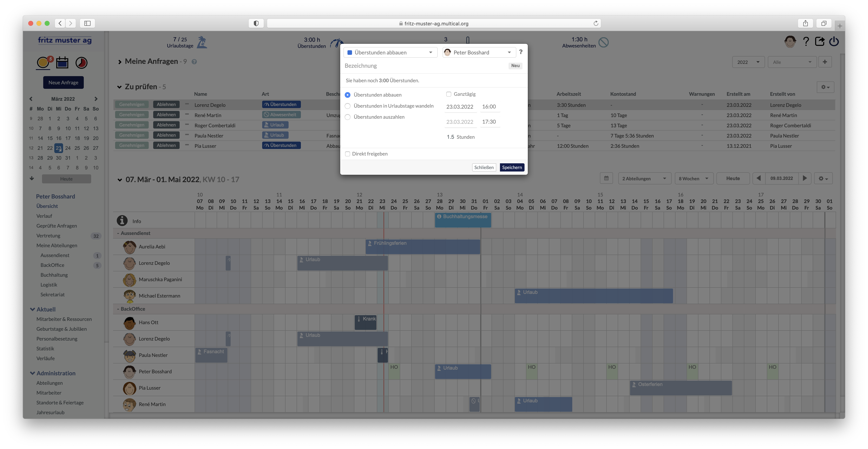The height and width of the screenshot is (449, 868).
Task: Collapse the Aktuell sidebar group
Action: tap(32, 309)
